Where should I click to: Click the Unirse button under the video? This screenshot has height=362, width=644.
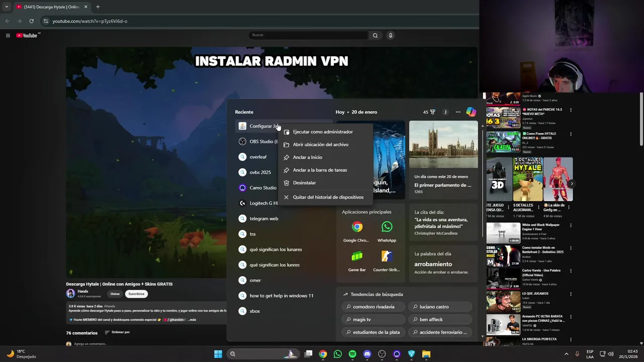coord(115,294)
